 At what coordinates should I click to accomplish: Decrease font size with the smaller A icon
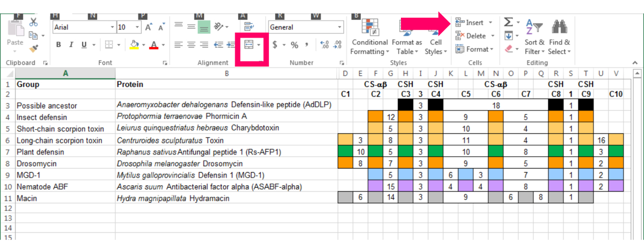coord(161,27)
